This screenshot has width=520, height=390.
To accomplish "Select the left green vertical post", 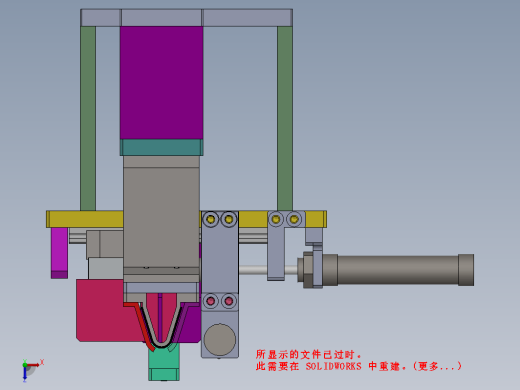I will pos(88,118).
